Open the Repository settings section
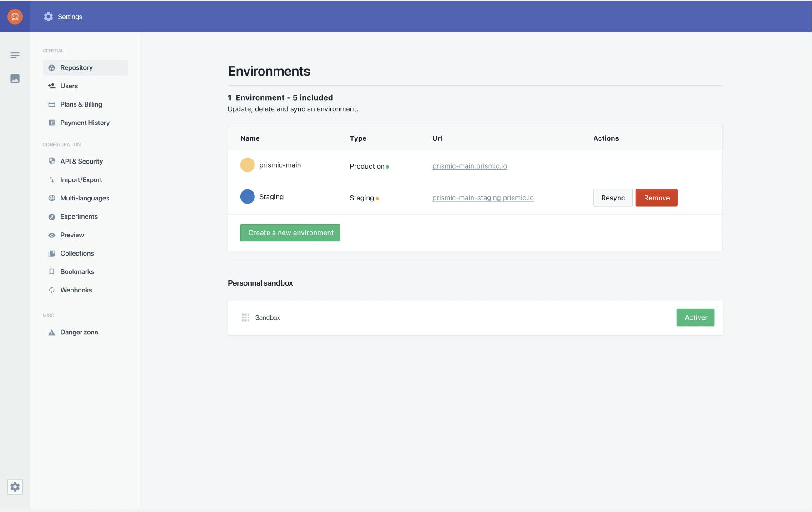 click(x=86, y=68)
